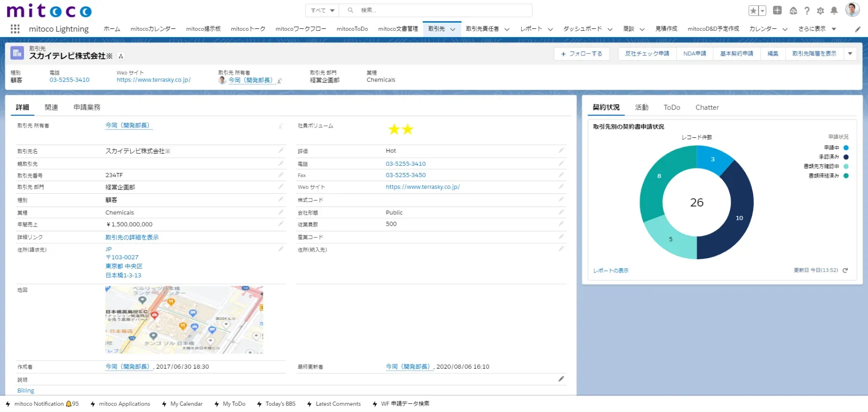Open the レポートの表示 link

click(610, 270)
